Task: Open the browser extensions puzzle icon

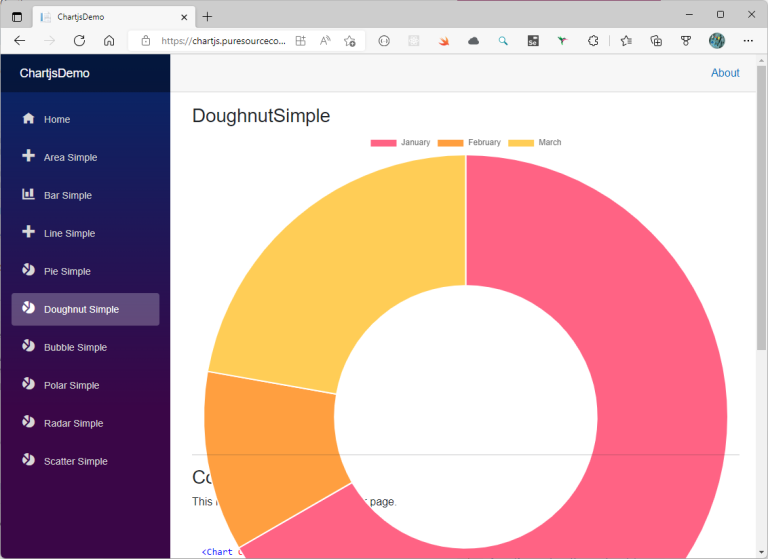Action: tap(593, 41)
